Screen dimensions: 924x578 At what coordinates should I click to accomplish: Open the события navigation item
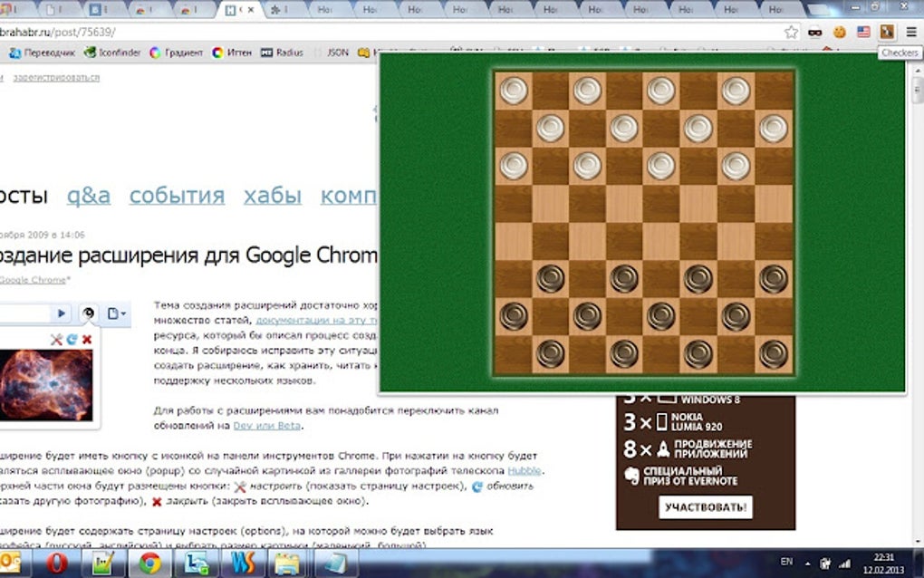click(177, 195)
